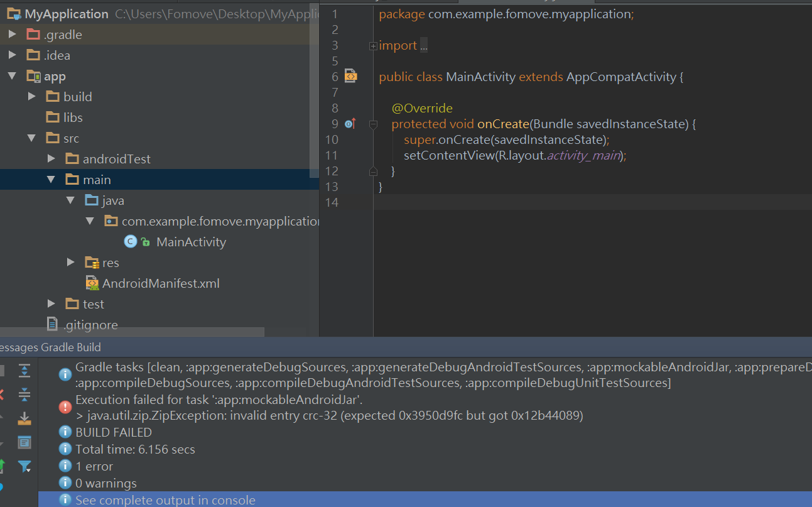Click the class icon beside MainActivity
This screenshot has width=812, height=507.
[x=131, y=242]
